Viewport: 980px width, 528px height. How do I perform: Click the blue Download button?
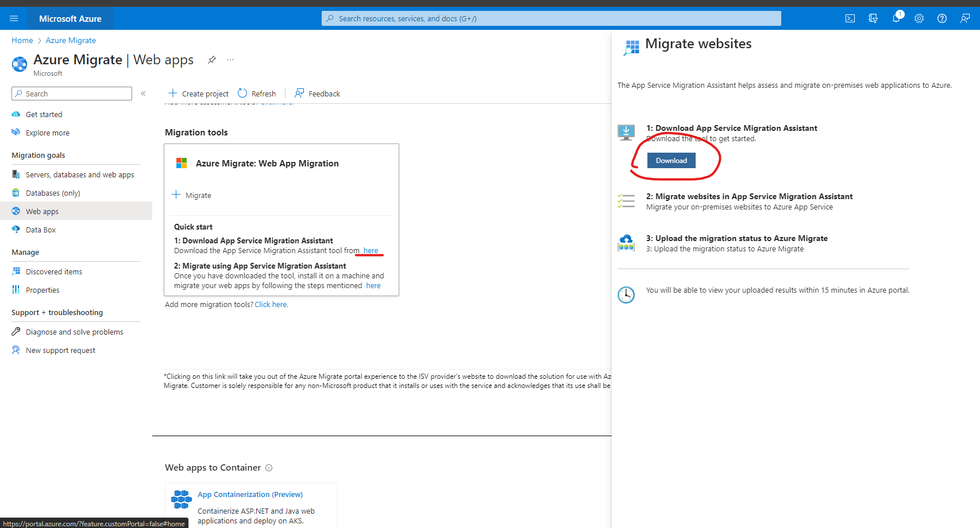click(x=671, y=161)
